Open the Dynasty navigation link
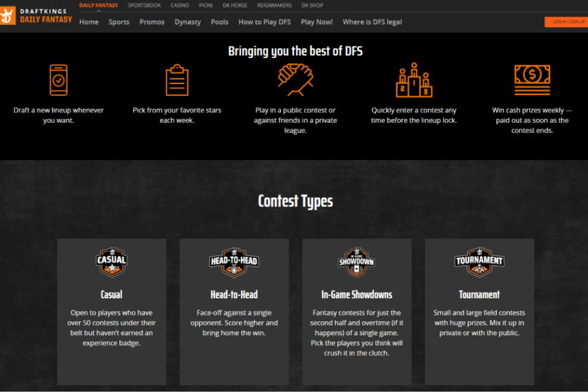 tap(188, 22)
